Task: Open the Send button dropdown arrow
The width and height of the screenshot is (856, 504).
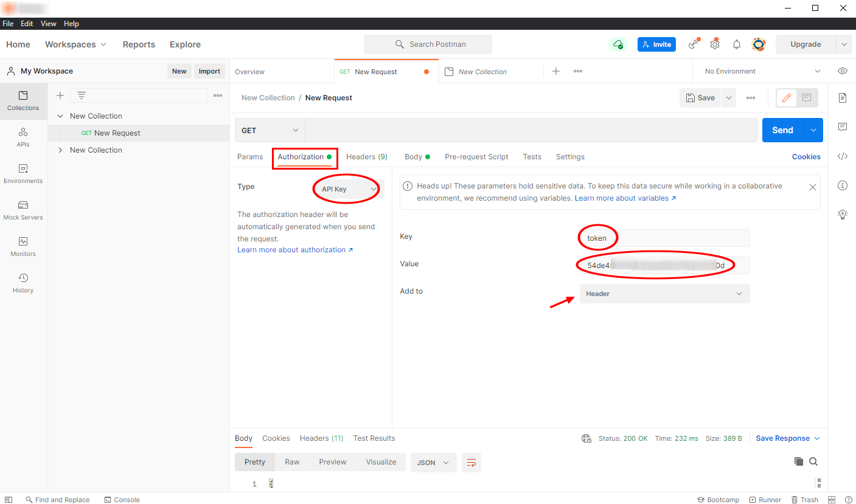Action: pyautogui.click(x=813, y=130)
